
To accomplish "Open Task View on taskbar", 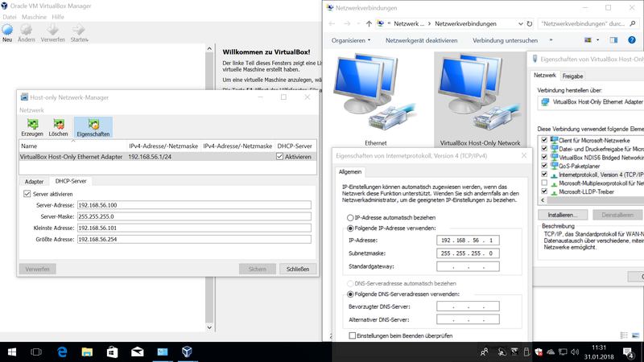I will click(x=36, y=352).
